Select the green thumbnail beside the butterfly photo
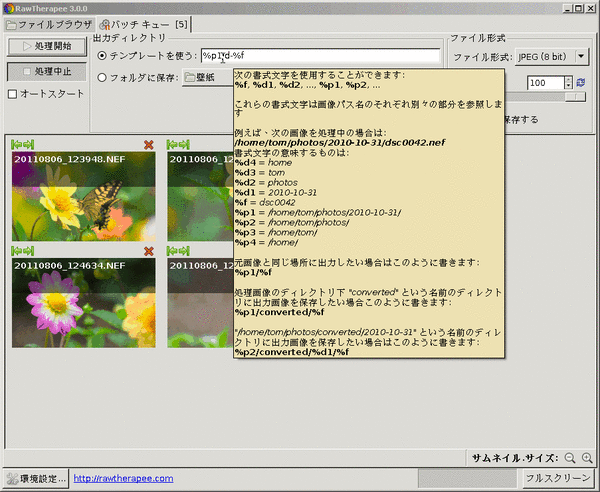600x492 pixels. click(200, 196)
